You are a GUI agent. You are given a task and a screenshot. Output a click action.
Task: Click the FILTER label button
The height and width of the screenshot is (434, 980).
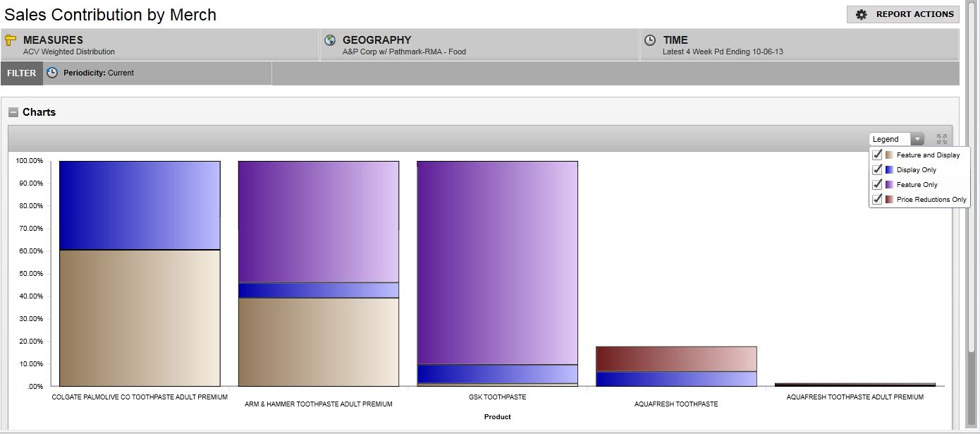click(22, 73)
